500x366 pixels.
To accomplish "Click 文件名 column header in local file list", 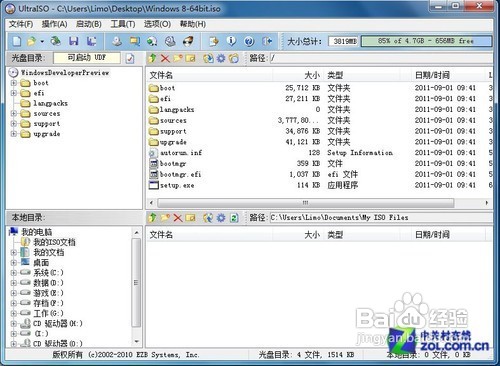I will tap(210, 235).
